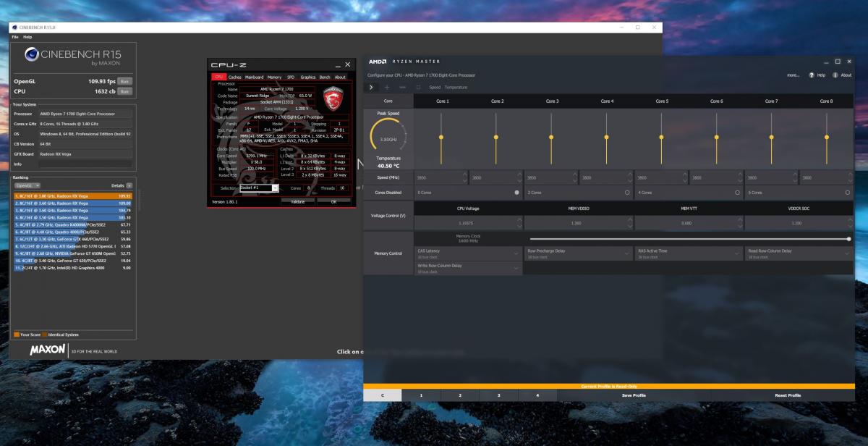Select profile 3 tab in Ryzen Master
Screen dimensions: 868x446
click(x=499, y=395)
